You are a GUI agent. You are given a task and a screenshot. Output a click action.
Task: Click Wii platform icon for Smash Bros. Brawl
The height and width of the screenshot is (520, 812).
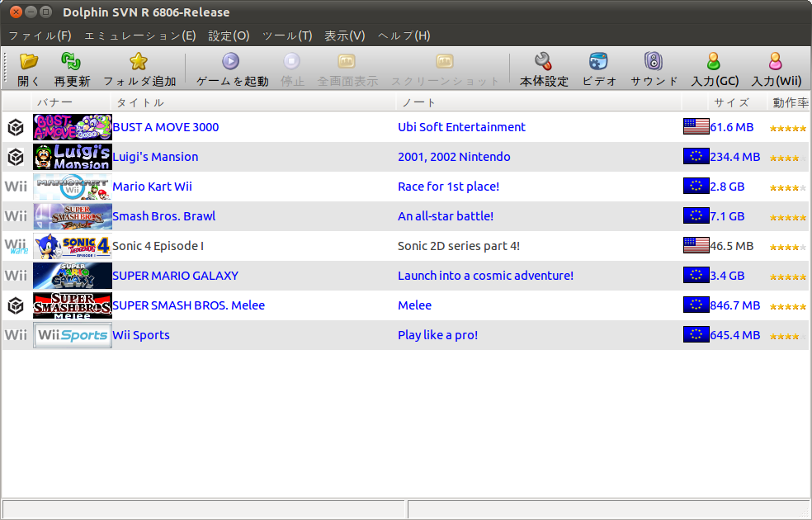tap(16, 216)
